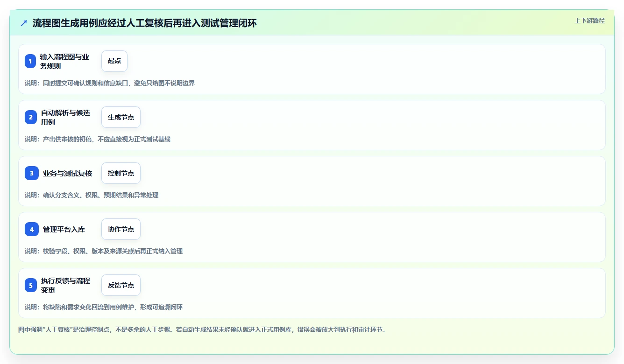Image resolution: width=624 pixels, height=364 pixels.
Task: Select the 协作节点 tag
Action: (121, 229)
